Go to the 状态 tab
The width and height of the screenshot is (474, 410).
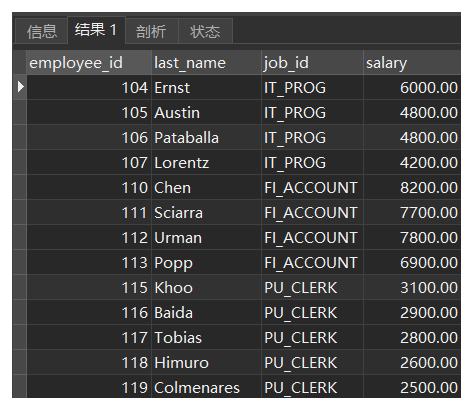tap(205, 31)
